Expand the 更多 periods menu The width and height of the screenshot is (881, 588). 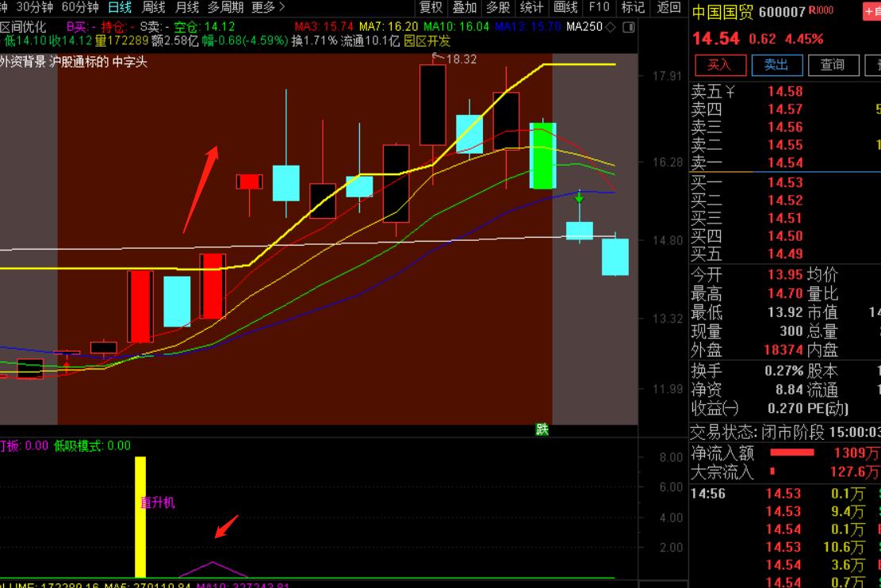(x=267, y=7)
